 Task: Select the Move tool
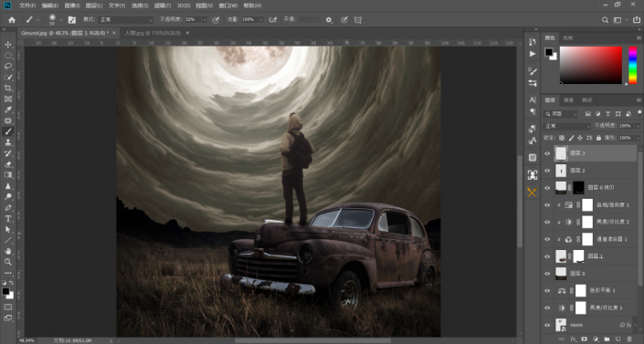click(8, 45)
